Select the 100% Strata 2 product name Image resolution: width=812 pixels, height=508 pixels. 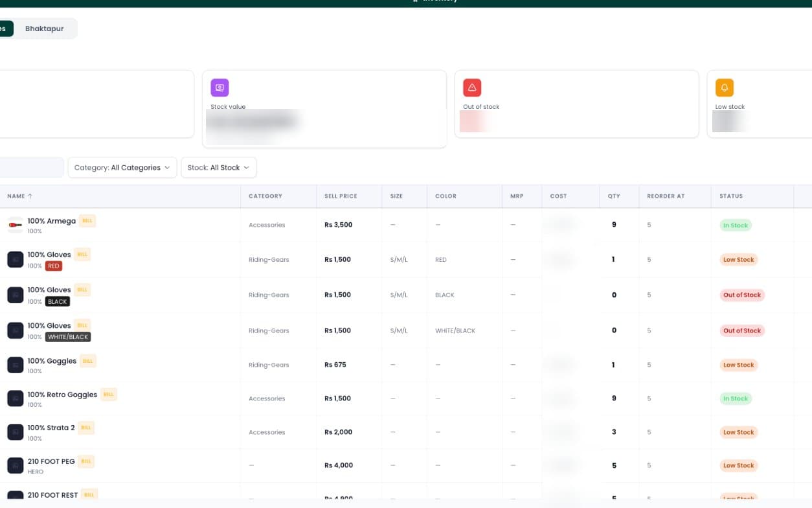coord(51,428)
